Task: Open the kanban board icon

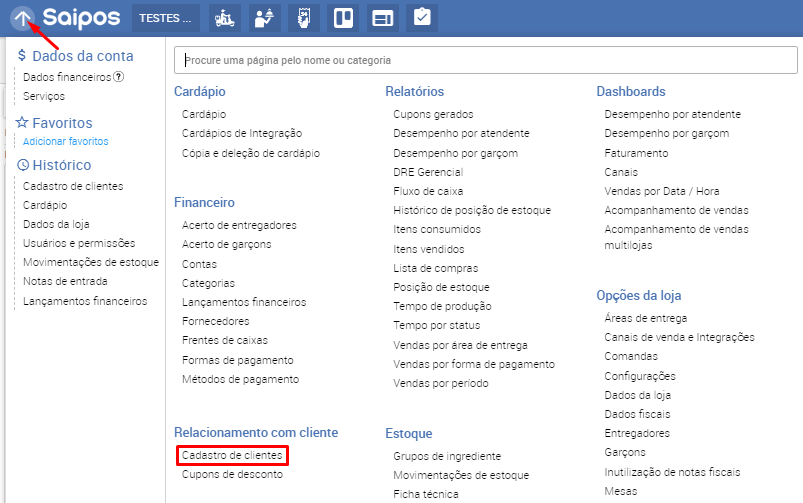Action: pos(343,18)
